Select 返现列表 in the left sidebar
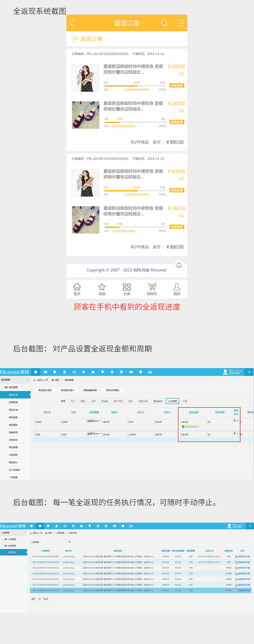 point(12,552)
